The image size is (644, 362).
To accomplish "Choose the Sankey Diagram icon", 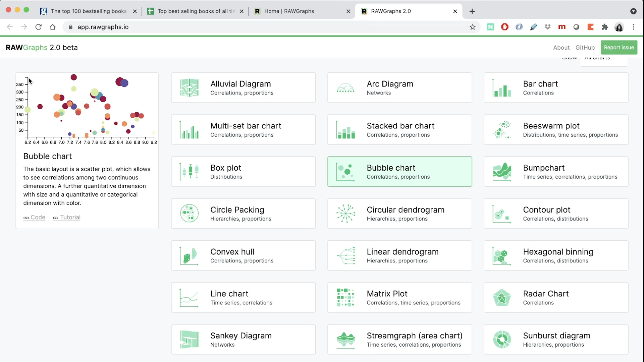I will (x=189, y=339).
